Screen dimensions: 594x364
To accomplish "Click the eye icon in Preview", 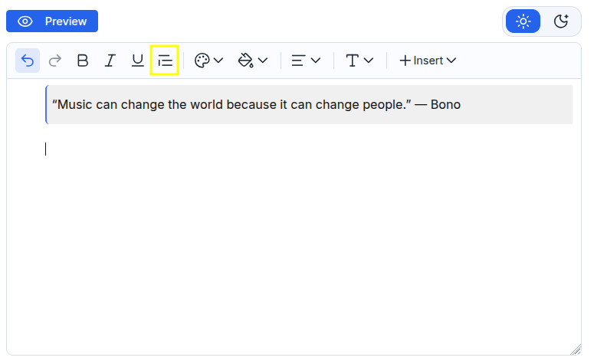I will 25,21.
